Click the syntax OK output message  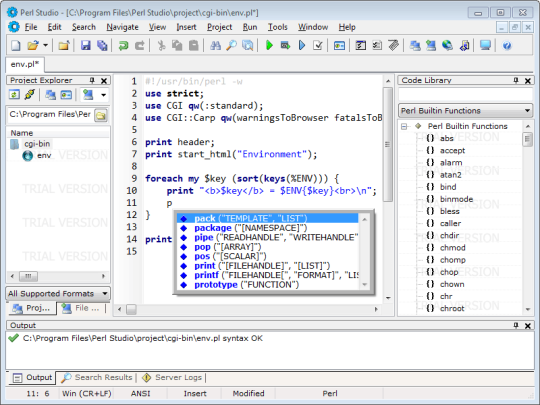coord(143,339)
